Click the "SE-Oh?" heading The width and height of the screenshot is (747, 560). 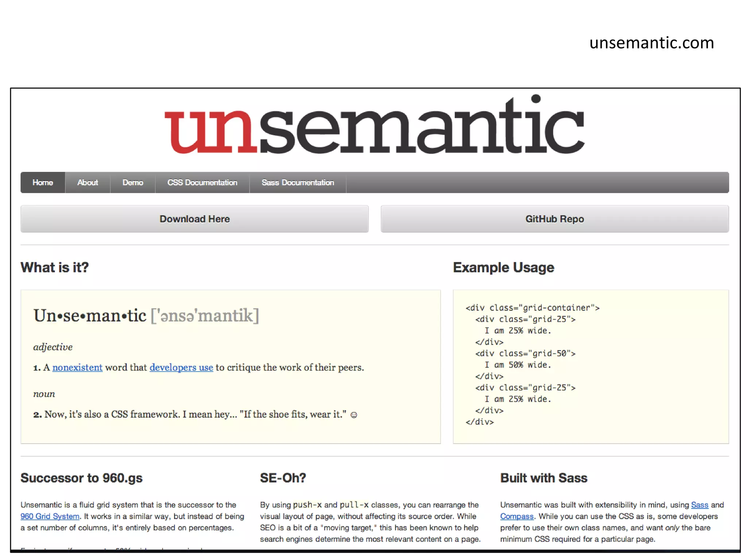(x=283, y=478)
